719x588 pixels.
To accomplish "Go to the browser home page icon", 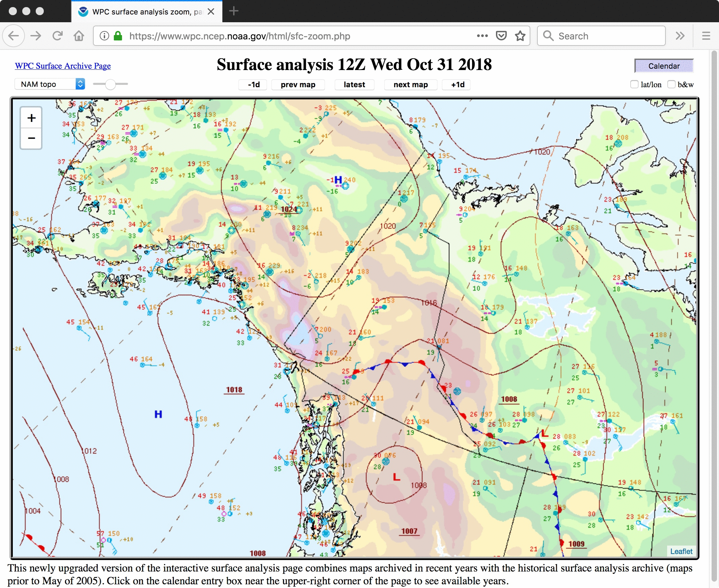I will pyautogui.click(x=79, y=36).
